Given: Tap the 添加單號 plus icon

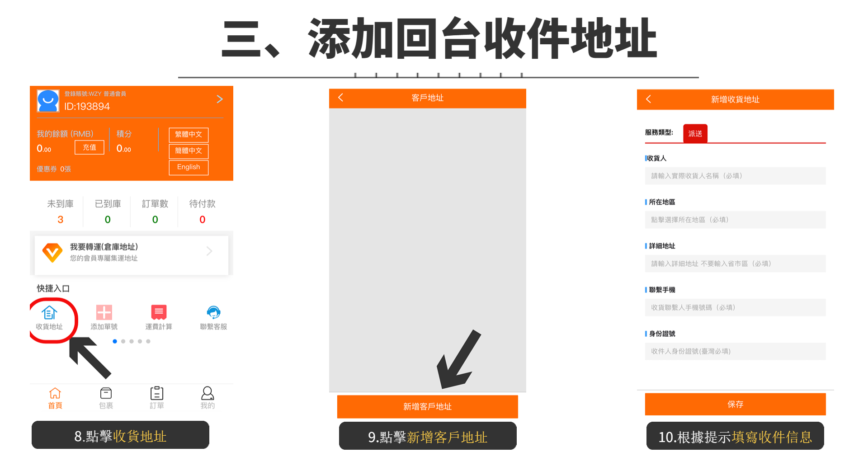Looking at the screenshot, I should (104, 312).
